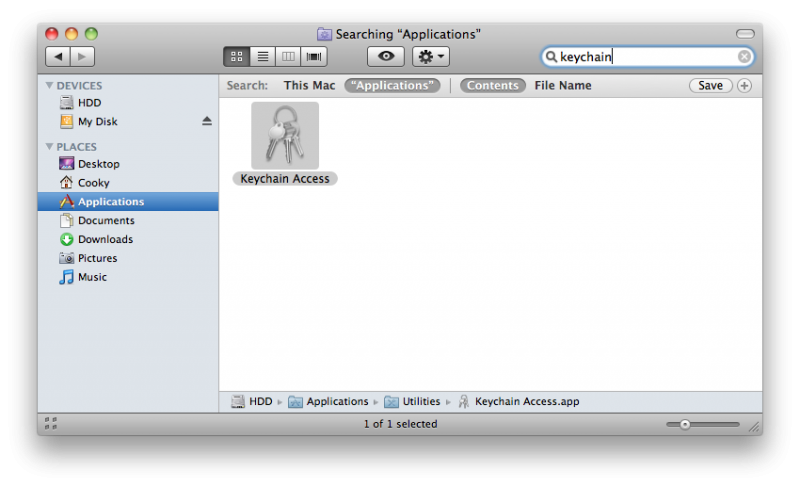
Task: Collapse the PLACES section
Action: pos(49,146)
